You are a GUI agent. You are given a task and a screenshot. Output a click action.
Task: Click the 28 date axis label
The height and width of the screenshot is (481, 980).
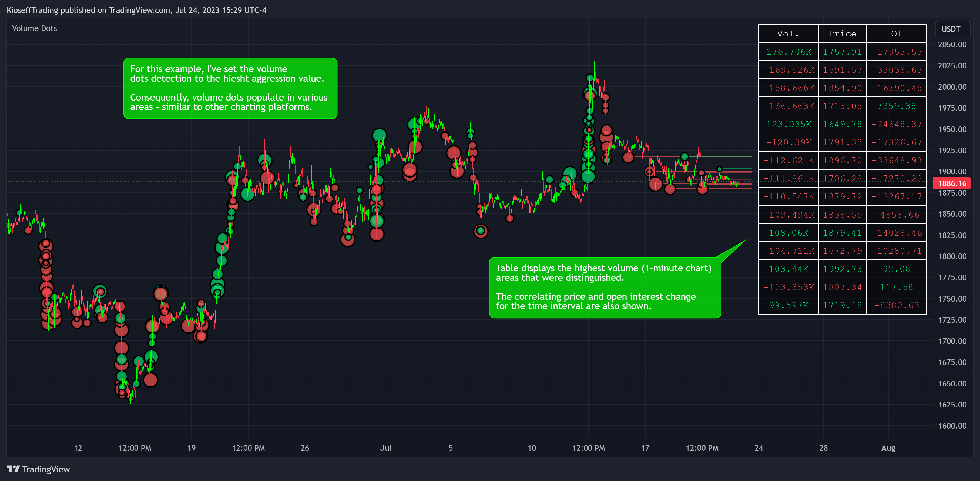[823, 448]
